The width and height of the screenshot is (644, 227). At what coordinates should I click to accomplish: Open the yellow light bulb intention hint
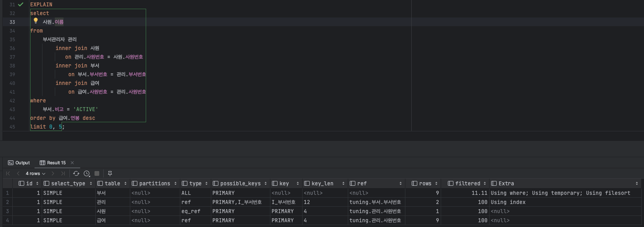36,21
